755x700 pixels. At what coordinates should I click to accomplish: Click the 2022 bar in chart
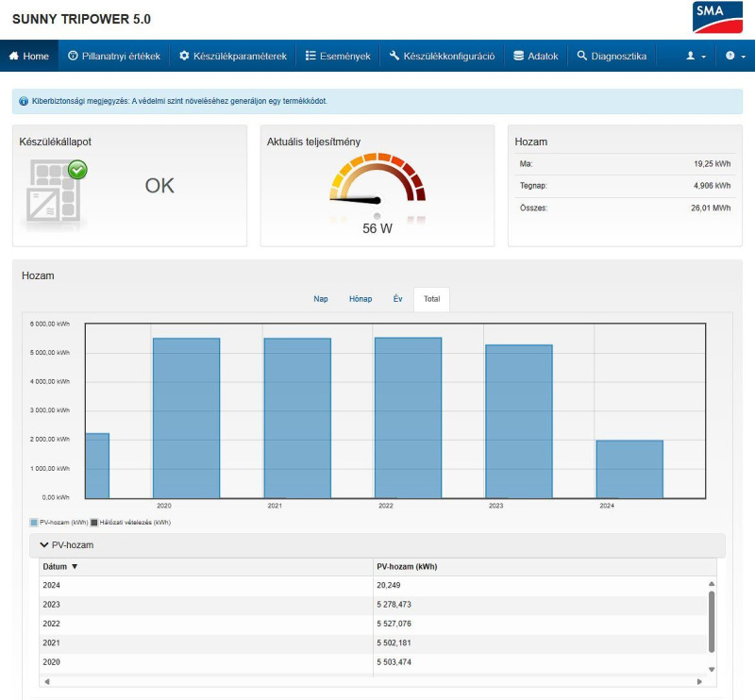(x=409, y=418)
